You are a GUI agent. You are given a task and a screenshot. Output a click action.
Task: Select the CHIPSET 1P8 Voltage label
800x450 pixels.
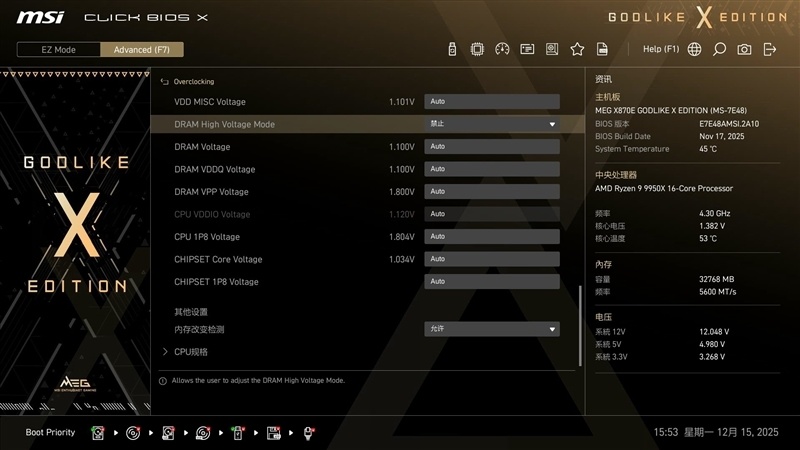[216, 282]
